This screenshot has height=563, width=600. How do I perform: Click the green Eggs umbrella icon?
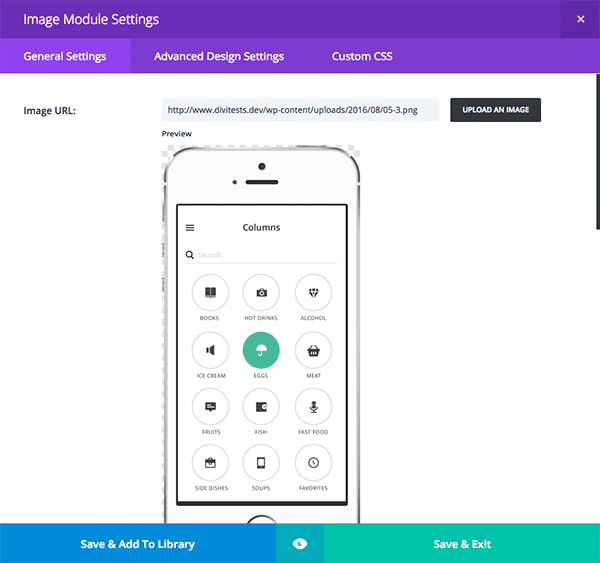[x=261, y=350]
